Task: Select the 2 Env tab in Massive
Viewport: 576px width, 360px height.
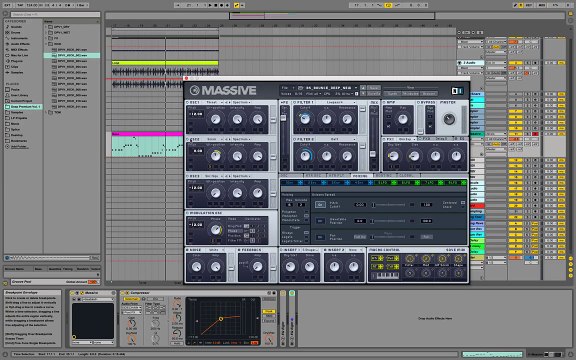Action: point(315,182)
